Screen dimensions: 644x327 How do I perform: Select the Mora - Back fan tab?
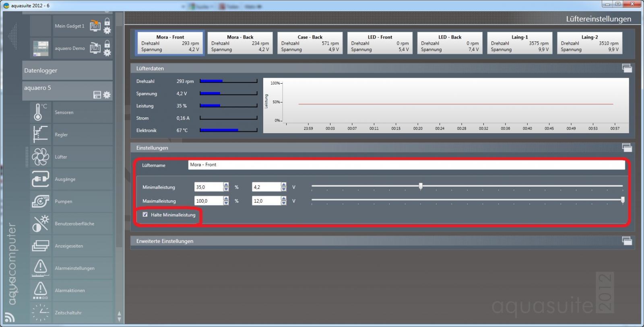click(240, 43)
